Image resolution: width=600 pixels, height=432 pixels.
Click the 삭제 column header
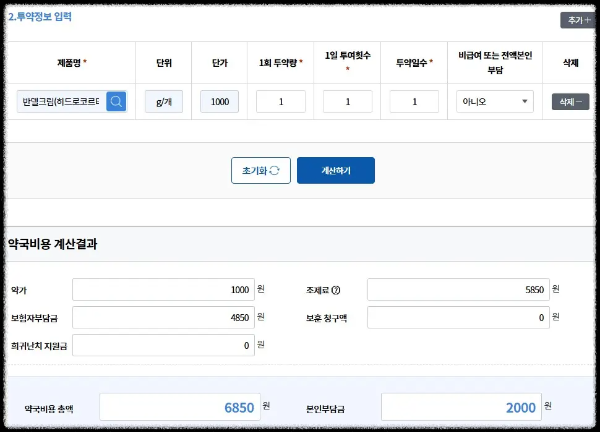[570, 63]
